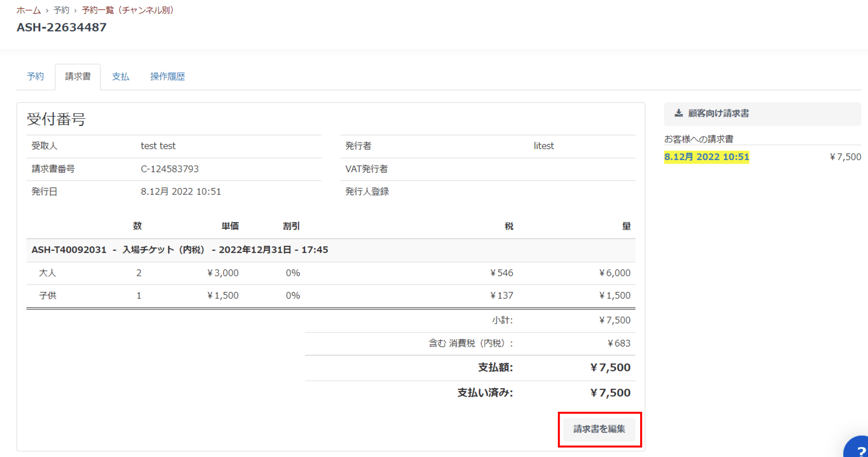Click the 割引 column header
868x457 pixels.
pos(291,226)
